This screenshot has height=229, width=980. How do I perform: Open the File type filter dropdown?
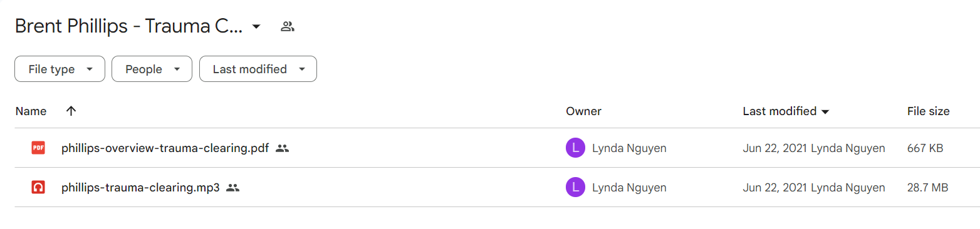tap(60, 69)
